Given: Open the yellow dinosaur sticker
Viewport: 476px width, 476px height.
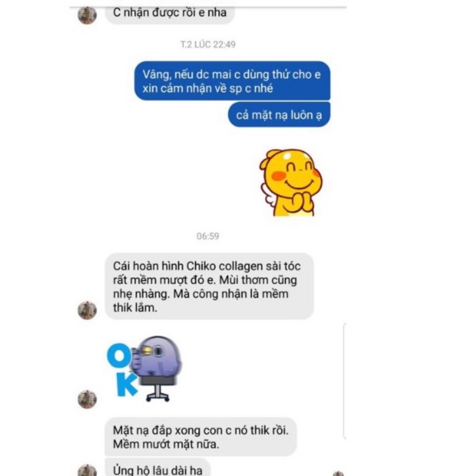Looking at the screenshot, I should (291, 182).
